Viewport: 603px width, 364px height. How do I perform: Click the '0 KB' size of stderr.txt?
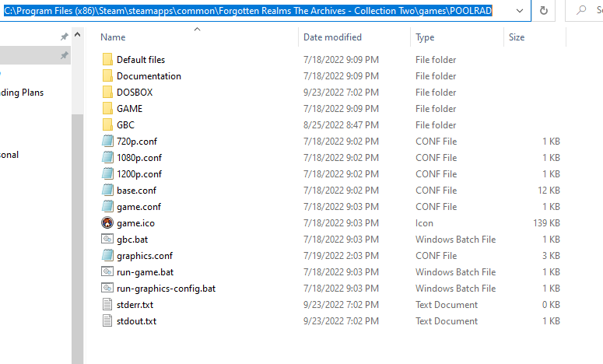551,305
